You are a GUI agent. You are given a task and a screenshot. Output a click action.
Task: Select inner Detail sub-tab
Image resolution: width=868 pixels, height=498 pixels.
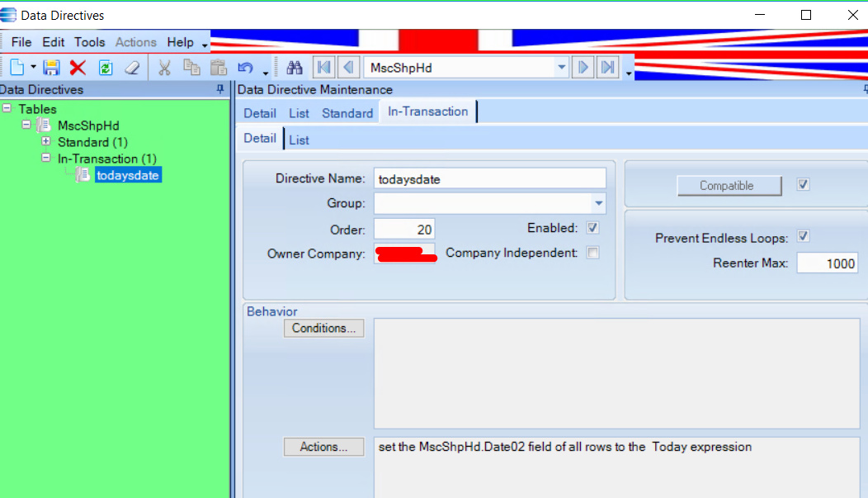(x=260, y=139)
